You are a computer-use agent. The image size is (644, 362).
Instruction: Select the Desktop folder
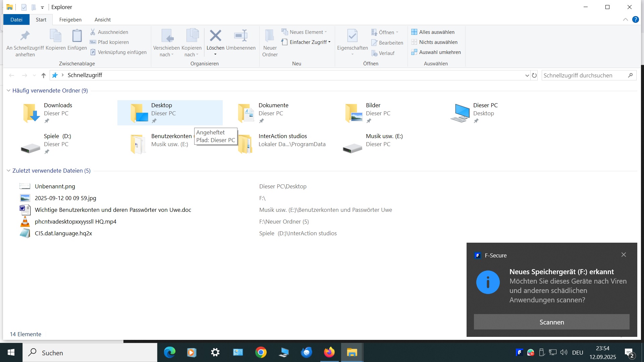[170, 113]
